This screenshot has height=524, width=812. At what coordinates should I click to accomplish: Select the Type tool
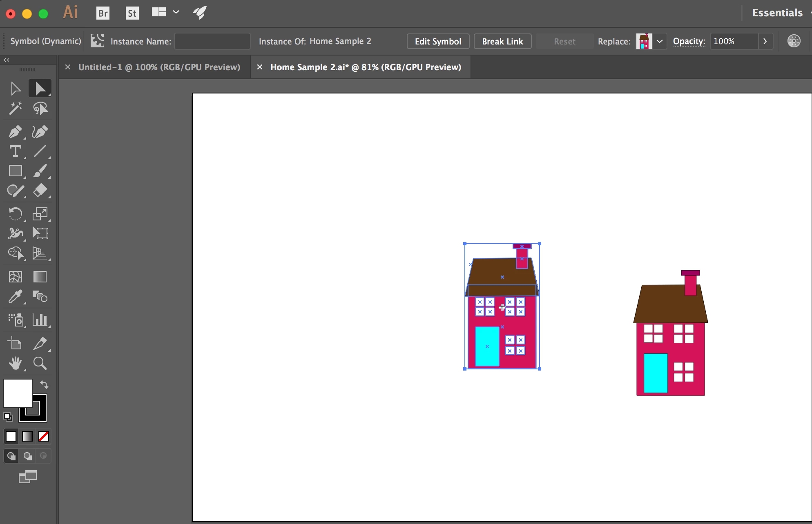tap(15, 151)
